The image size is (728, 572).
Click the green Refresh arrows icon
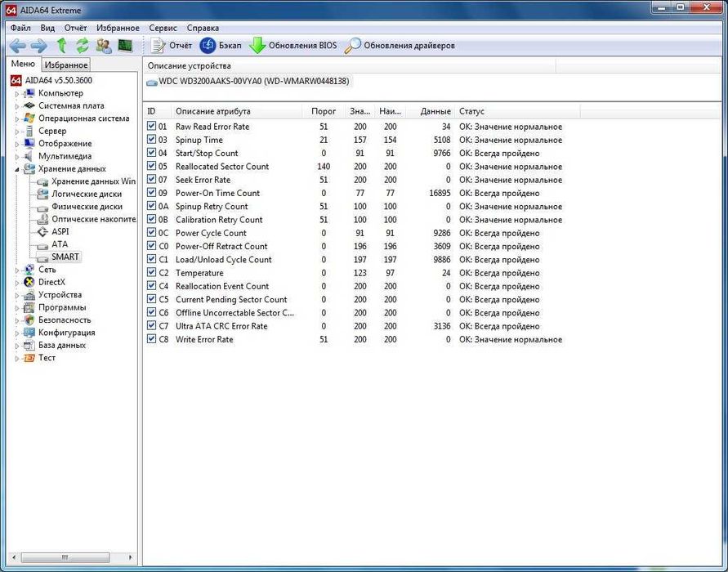coord(83,46)
